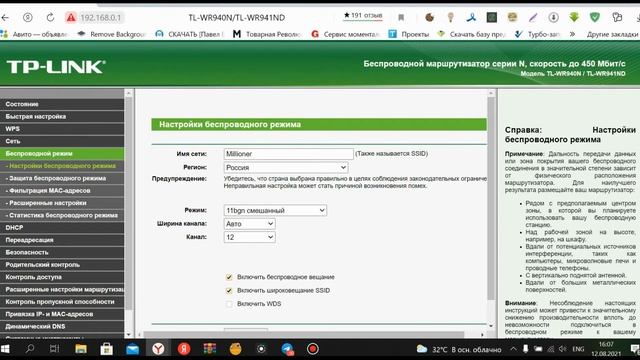Open the Товарная Революция bookmark
Image resolution: width=640 pixels, height=360 pixels.
(x=268, y=34)
